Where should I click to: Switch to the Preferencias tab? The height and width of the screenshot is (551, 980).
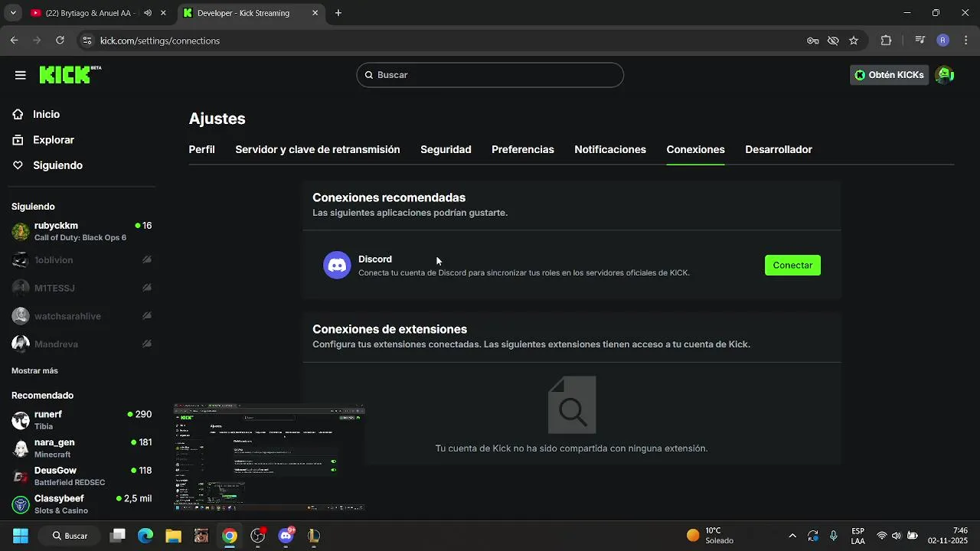(523, 150)
